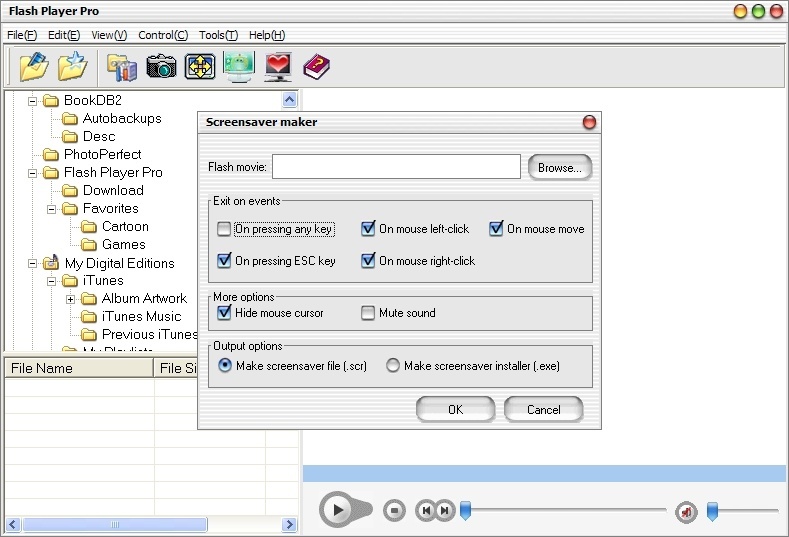Select the iTunes Music folder
Image resolution: width=789 pixels, height=537 pixels.
point(141,317)
